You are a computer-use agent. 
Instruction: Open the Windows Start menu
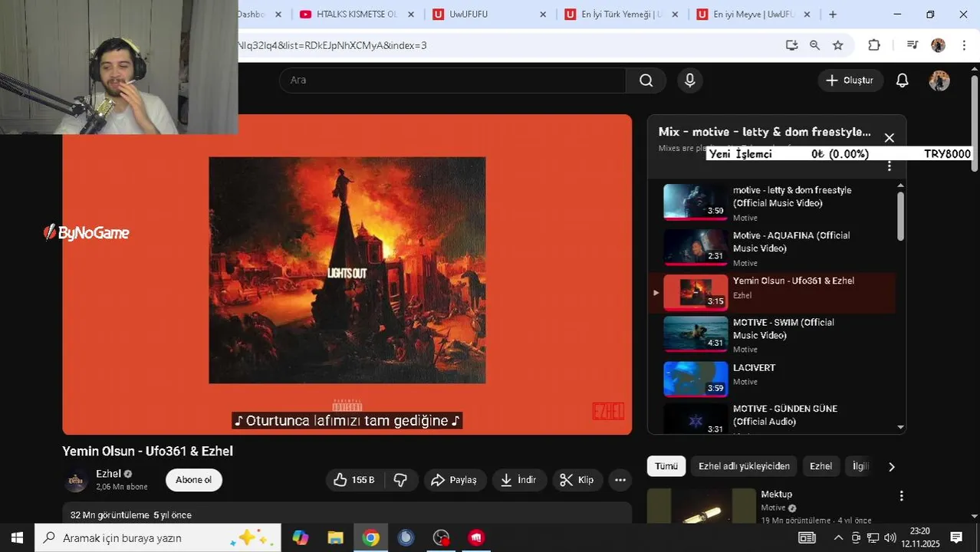pyautogui.click(x=17, y=537)
